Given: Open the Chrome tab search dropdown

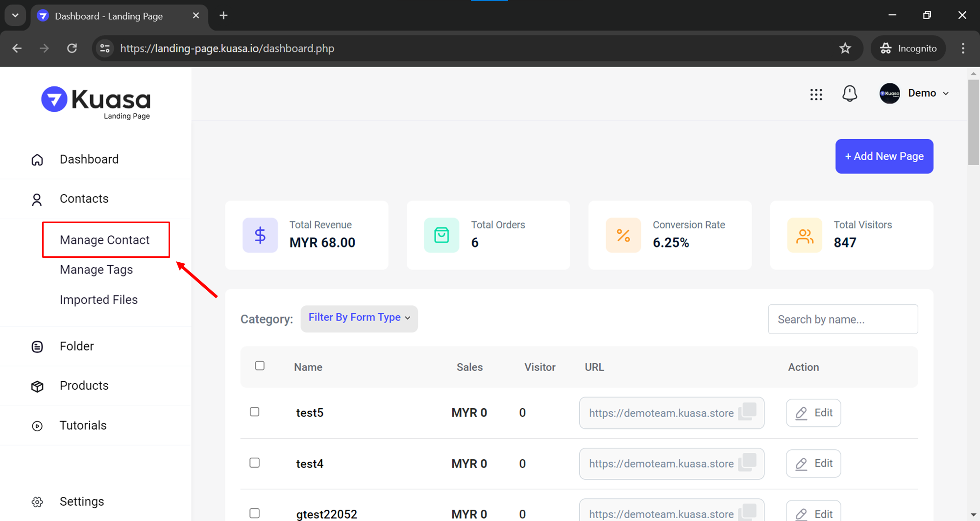Looking at the screenshot, I should [x=15, y=16].
